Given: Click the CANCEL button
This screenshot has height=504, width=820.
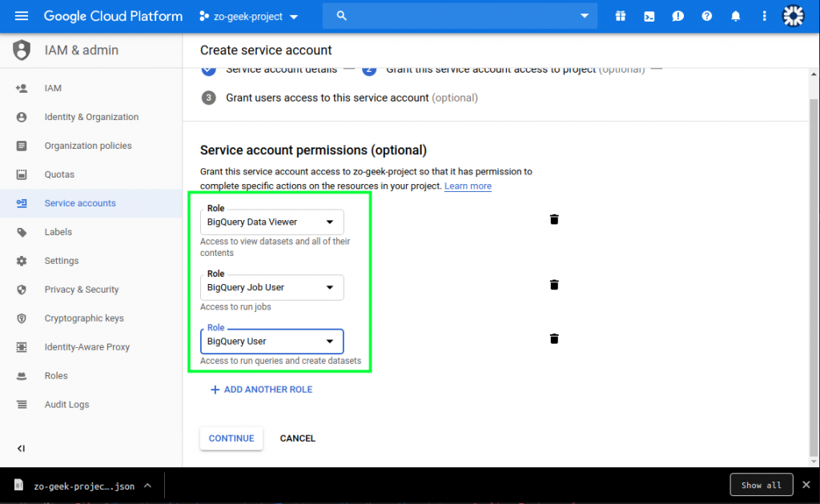Looking at the screenshot, I should point(298,438).
